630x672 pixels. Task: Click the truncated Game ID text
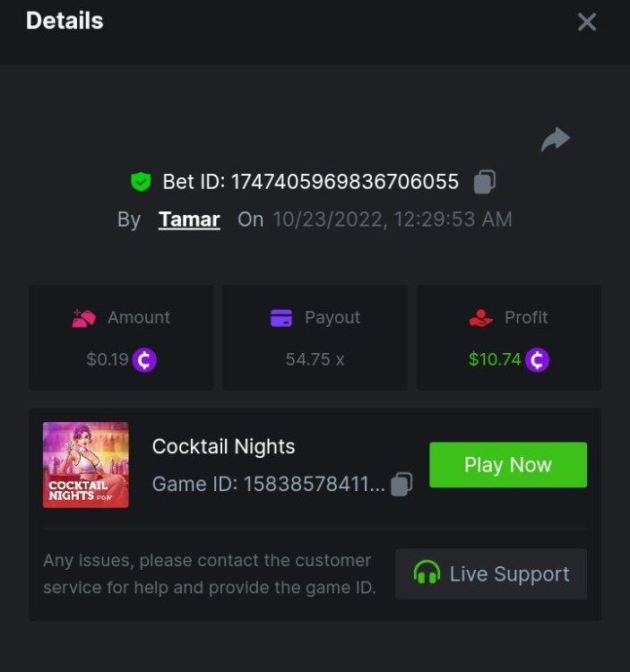(269, 484)
